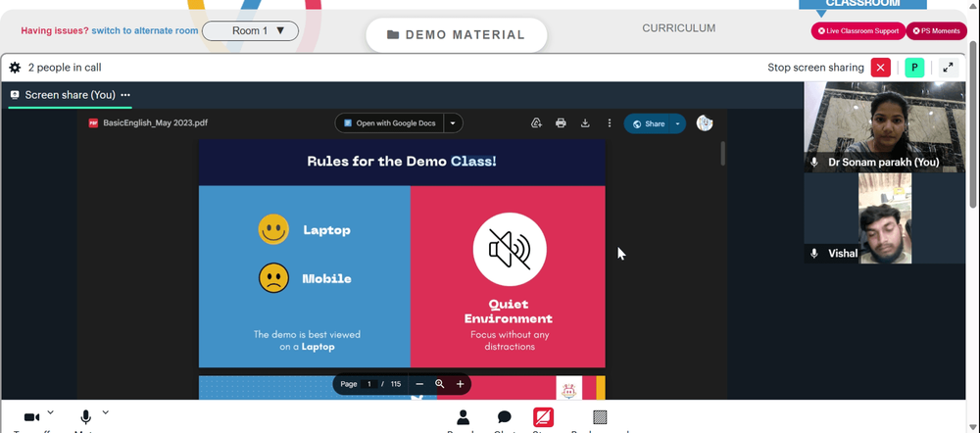Click the PDF page number field
Viewport: 980px width, 433px height.
[369, 384]
